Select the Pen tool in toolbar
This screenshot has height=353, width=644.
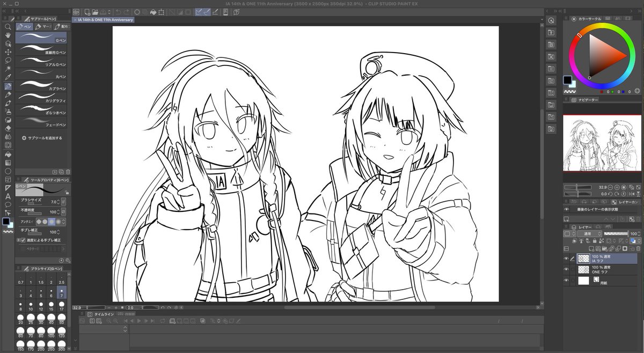[8, 86]
